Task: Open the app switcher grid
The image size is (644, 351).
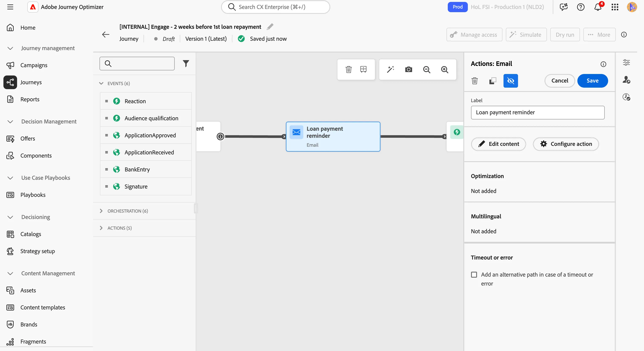Action: pyautogui.click(x=615, y=7)
